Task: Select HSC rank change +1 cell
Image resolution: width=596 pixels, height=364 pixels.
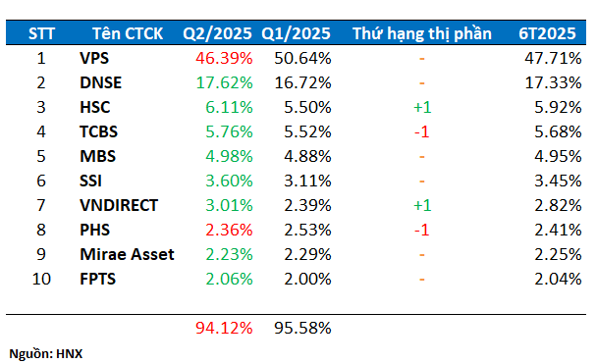Action: click(x=422, y=107)
